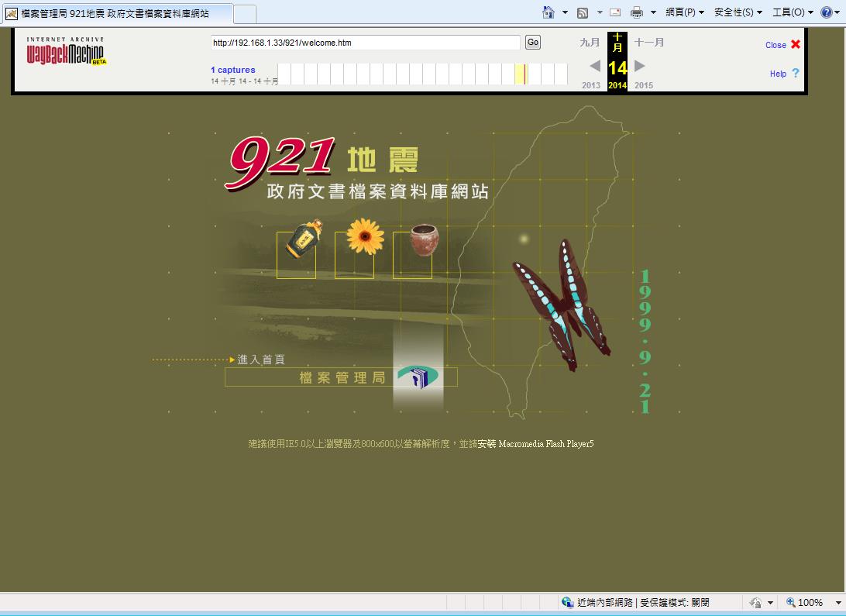Open the 工具(O) menu
The image size is (846, 616).
click(x=793, y=12)
